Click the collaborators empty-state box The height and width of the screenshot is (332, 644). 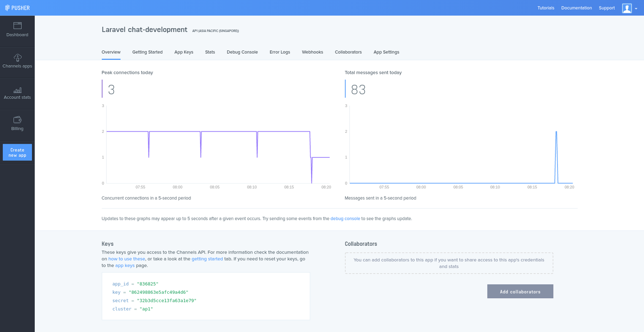[x=449, y=263]
